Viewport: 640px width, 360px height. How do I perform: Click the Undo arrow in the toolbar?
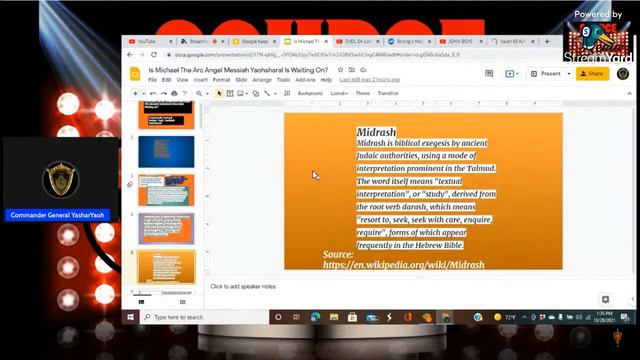(x=153, y=93)
